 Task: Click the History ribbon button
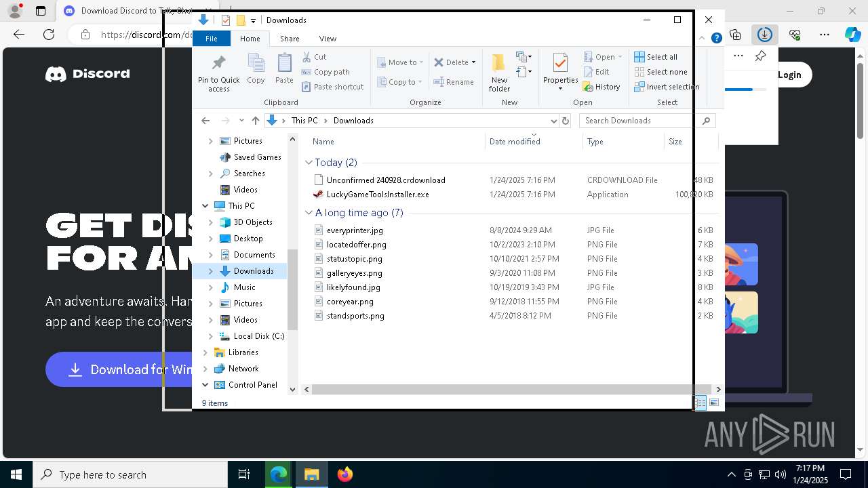[601, 87]
